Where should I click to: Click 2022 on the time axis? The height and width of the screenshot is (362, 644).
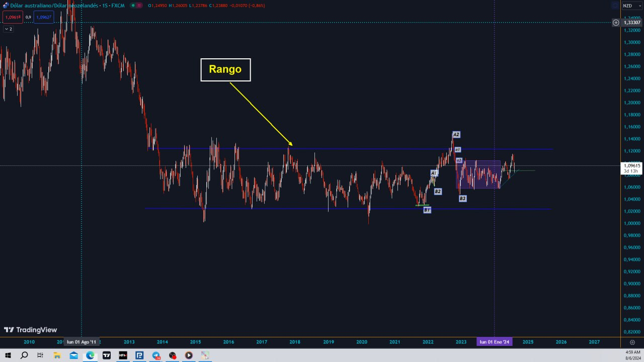(428, 342)
